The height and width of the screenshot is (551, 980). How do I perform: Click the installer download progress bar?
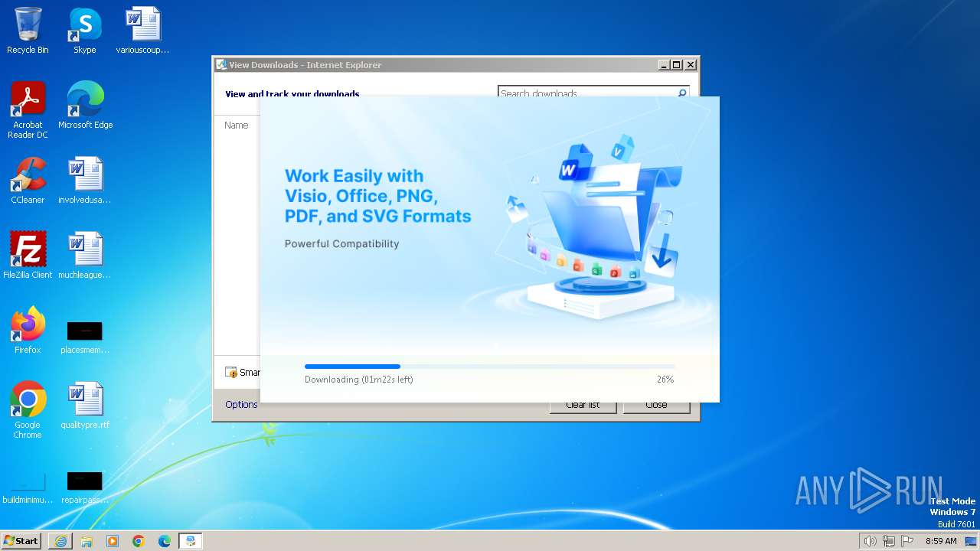click(489, 367)
